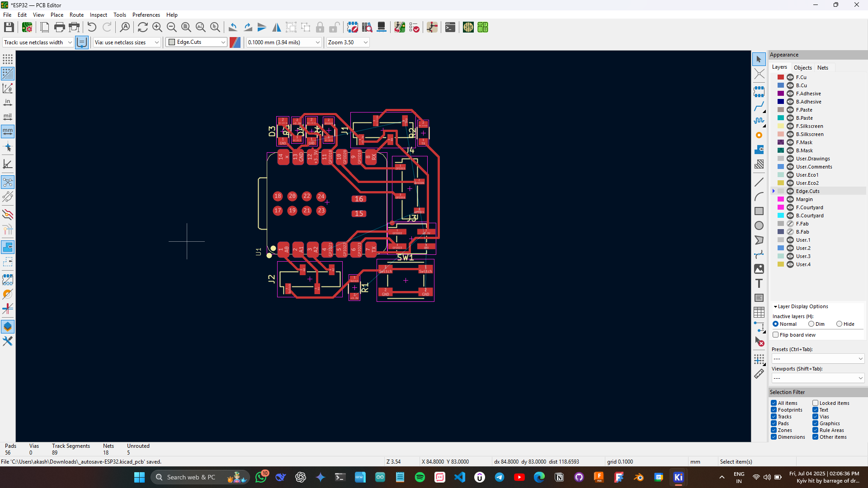Choose the Route tracks tool

tap(759, 107)
